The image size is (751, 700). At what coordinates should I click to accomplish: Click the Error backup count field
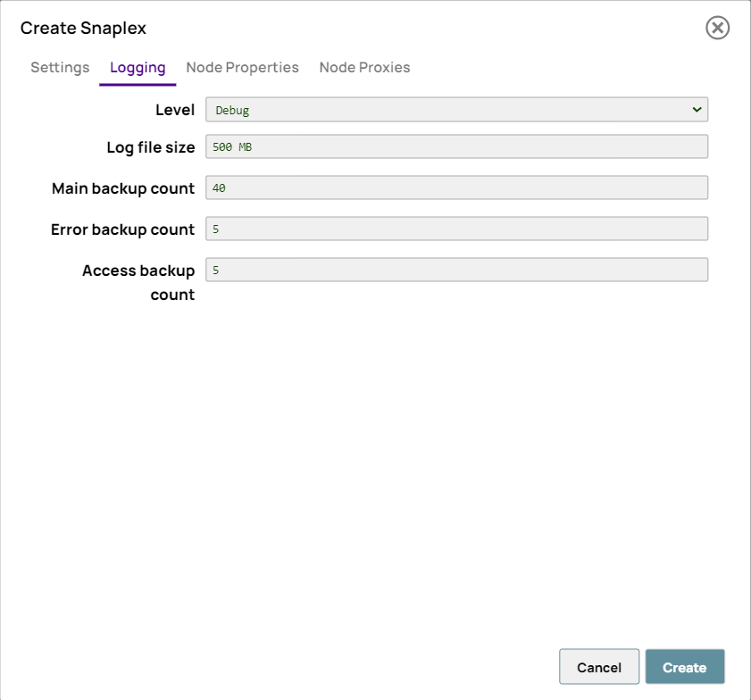(457, 228)
